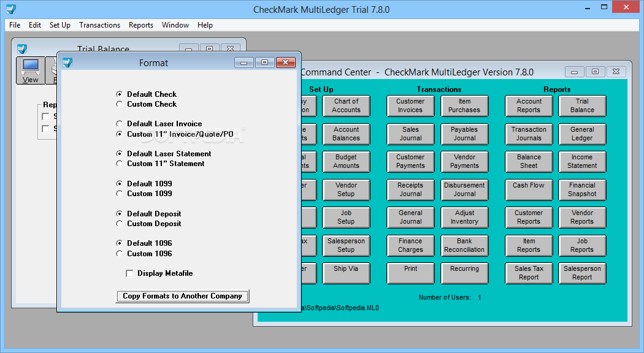Open the Set Up menu

click(60, 25)
